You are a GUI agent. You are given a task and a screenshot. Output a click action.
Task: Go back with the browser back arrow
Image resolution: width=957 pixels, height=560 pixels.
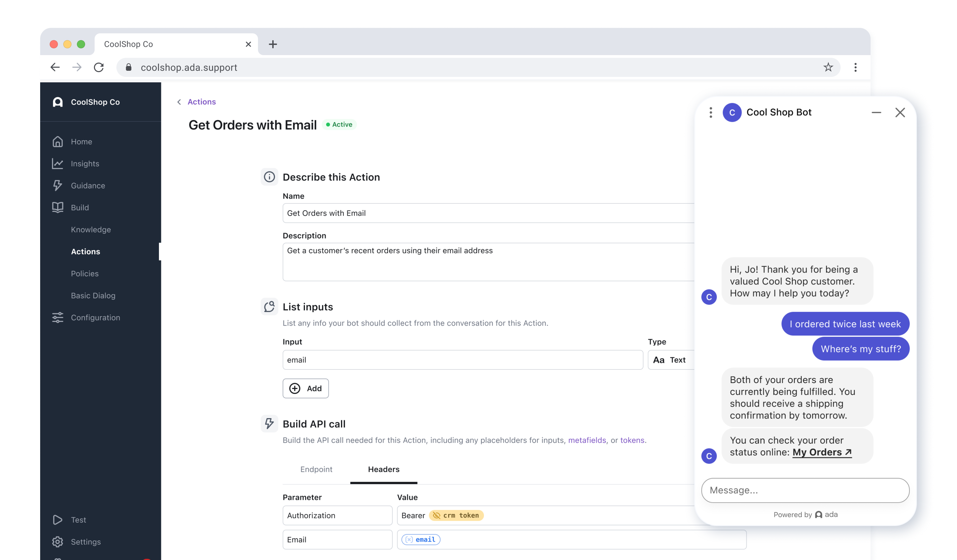point(55,67)
